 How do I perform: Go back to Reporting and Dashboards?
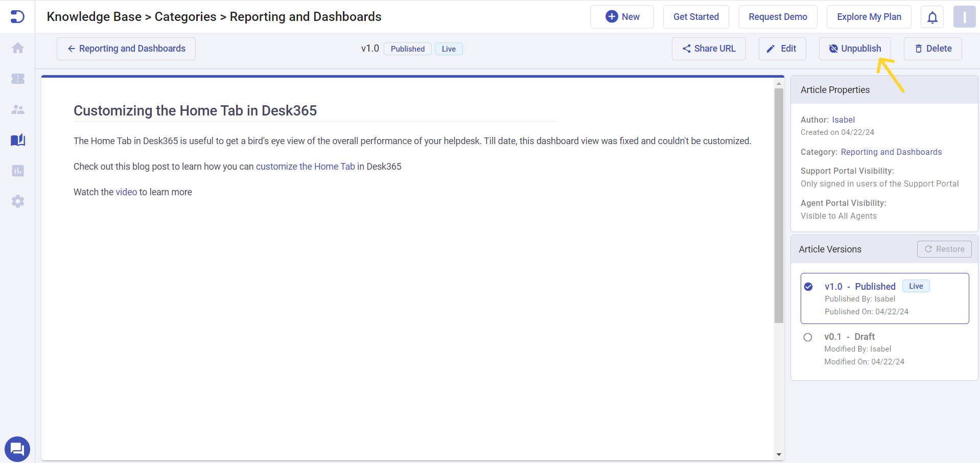click(x=126, y=49)
